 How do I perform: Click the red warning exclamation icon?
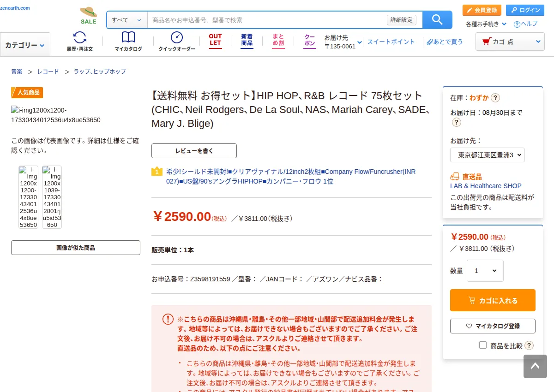[x=168, y=319]
